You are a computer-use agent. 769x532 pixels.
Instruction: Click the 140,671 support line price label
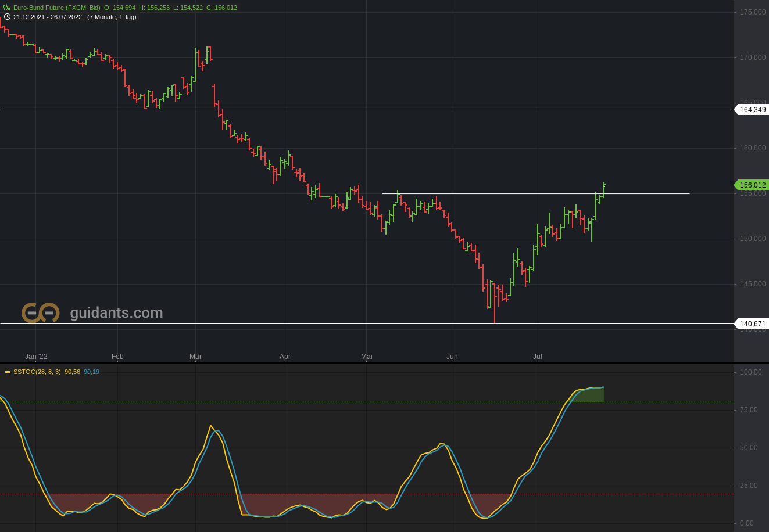point(752,323)
